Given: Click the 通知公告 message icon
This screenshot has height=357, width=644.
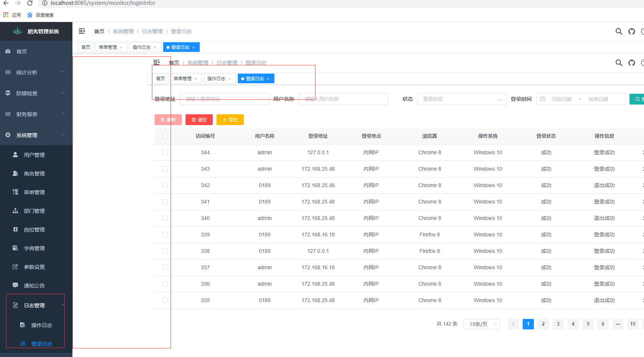Looking at the screenshot, I should point(15,285).
